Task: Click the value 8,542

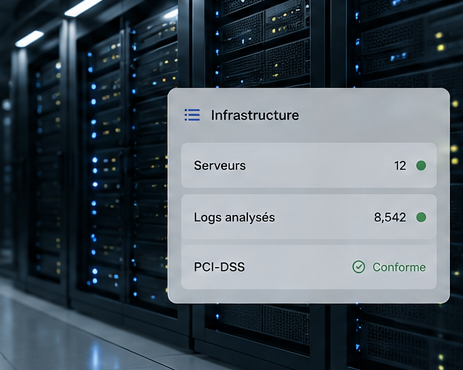Action: 390,218
